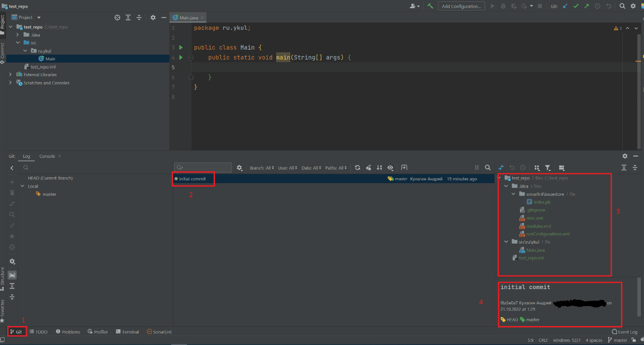Screen dimensions: 644x345
Task: Open the Event Log button in status bar
Action: tap(625, 332)
